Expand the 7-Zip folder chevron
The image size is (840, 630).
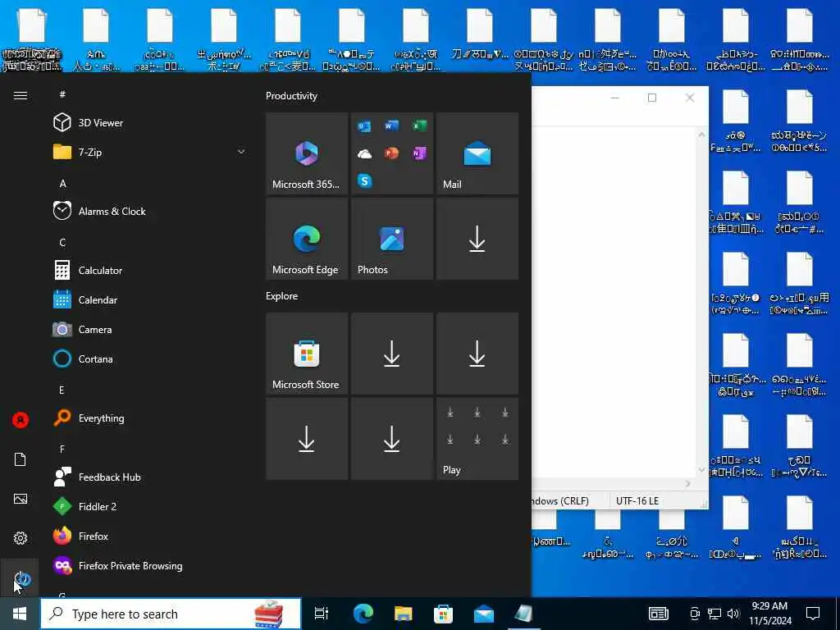click(241, 152)
